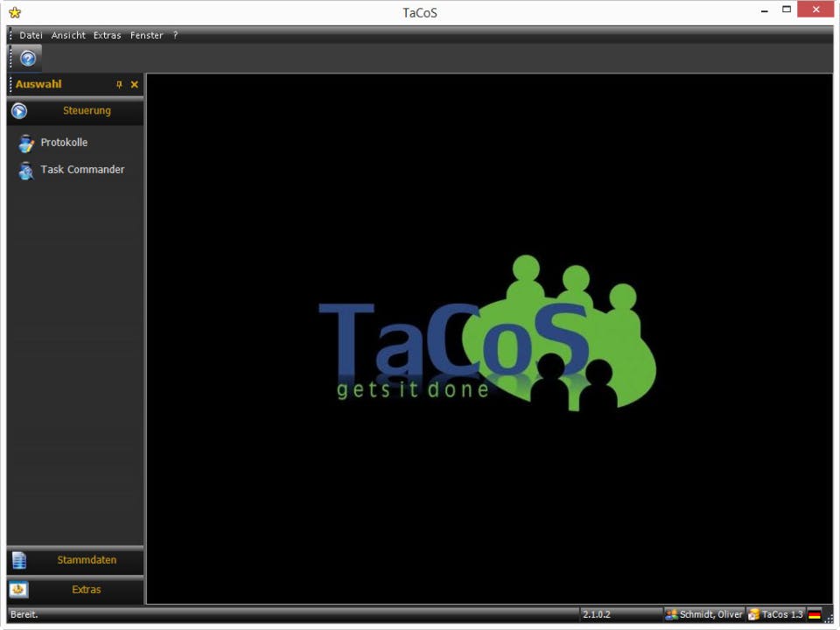Open the ? help menu

coord(175,35)
